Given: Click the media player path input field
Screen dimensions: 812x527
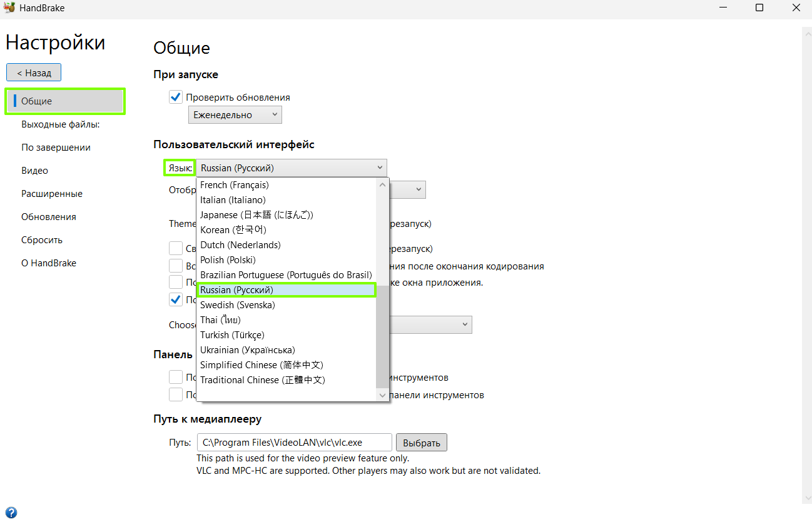Looking at the screenshot, I should pyautogui.click(x=294, y=443).
